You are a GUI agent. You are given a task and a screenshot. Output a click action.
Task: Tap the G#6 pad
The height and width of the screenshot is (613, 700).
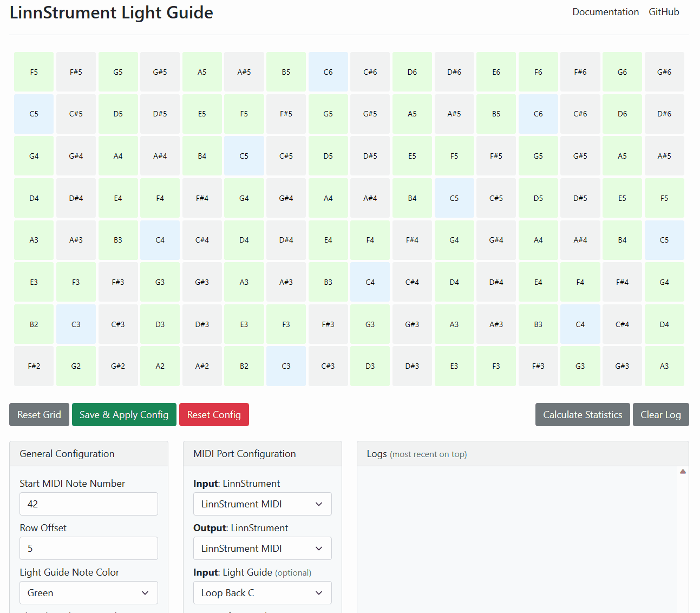664,72
